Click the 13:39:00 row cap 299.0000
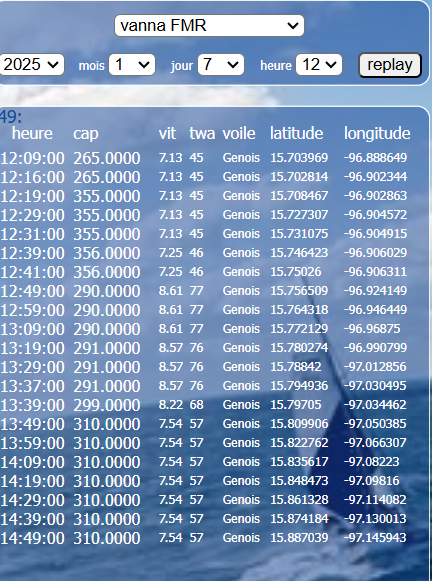This screenshot has height=581, width=432. [x=107, y=405]
